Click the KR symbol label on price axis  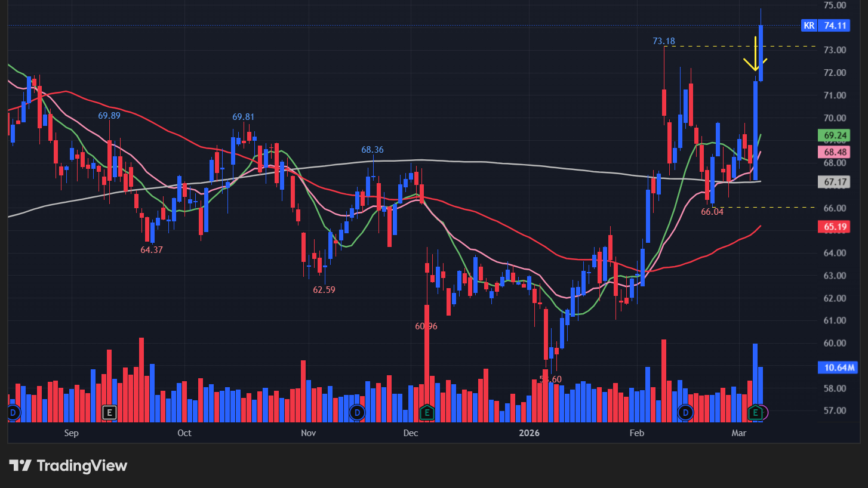point(809,25)
